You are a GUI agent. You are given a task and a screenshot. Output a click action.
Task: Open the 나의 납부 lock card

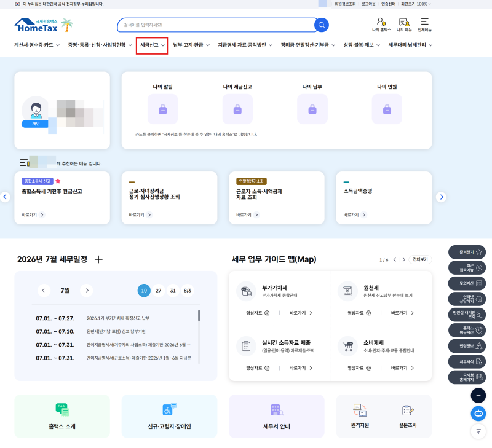312,109
